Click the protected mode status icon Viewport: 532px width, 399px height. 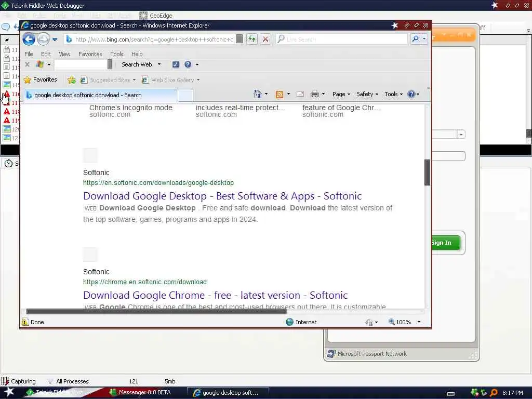pos(369,322)
